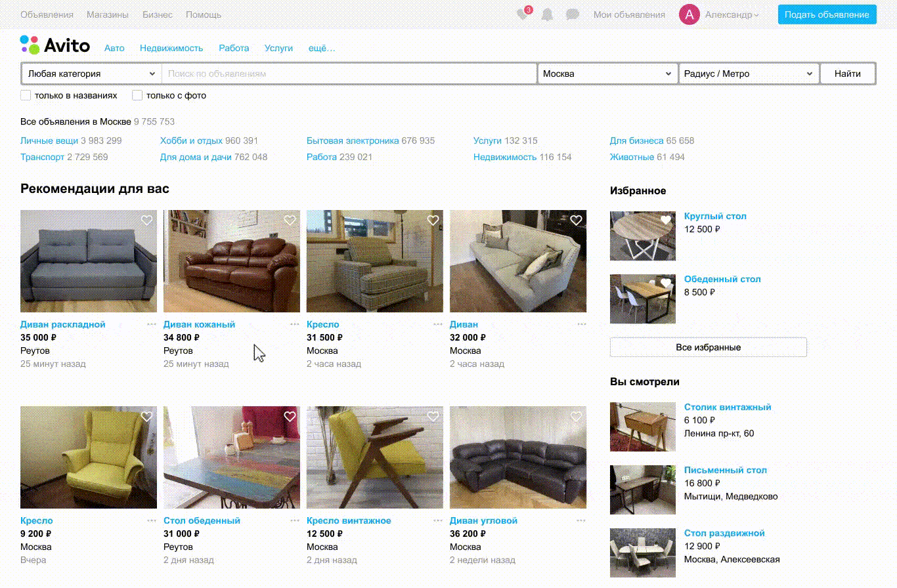Viewport: 897px width, 588px height.
Task: Open the 'Диван кожаный' listing title
Action: click(199, 324)
